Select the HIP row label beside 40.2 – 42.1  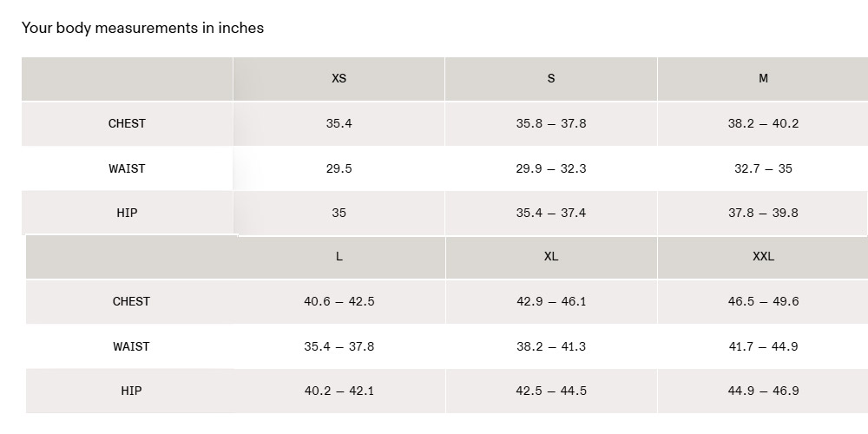(x=131, y=391)
